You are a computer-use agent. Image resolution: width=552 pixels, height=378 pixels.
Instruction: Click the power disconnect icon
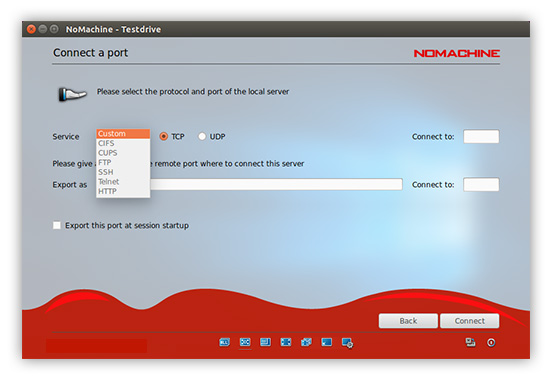(x=491, y=342)
